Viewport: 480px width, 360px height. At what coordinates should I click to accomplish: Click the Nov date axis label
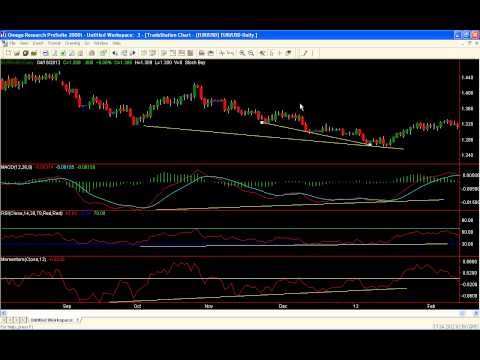209,306
